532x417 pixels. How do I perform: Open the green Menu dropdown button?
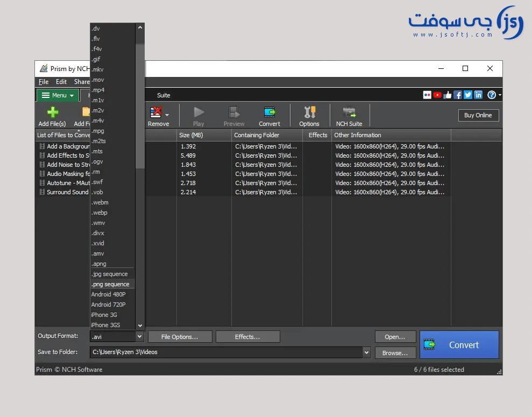[58, 95]
